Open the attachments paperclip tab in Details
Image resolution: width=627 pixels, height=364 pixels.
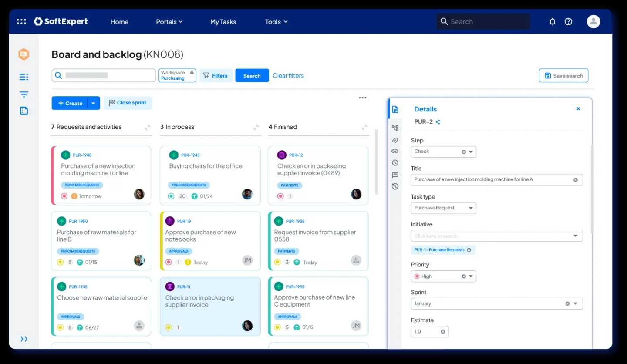coord(395,140)
